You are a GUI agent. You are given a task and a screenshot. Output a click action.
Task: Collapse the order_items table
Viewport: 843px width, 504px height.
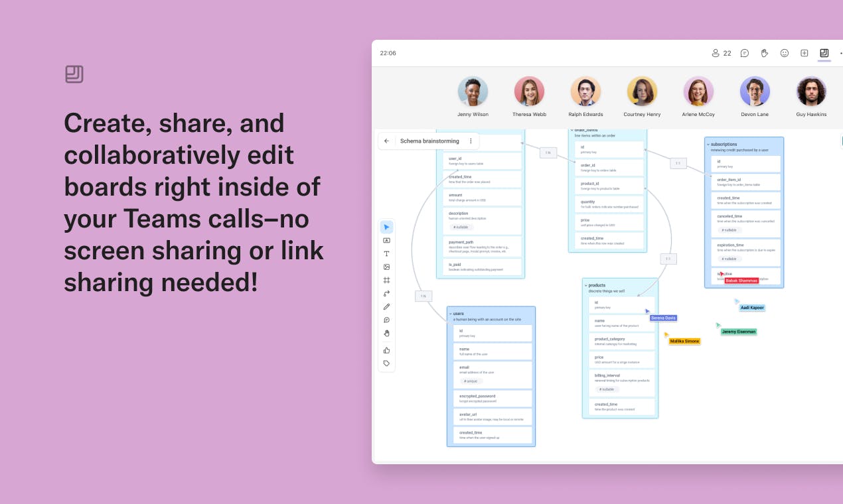[572, 130]
